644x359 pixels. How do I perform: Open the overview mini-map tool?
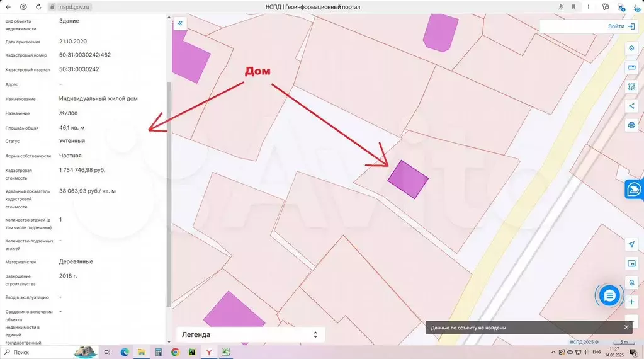click(x=631, y=263)
